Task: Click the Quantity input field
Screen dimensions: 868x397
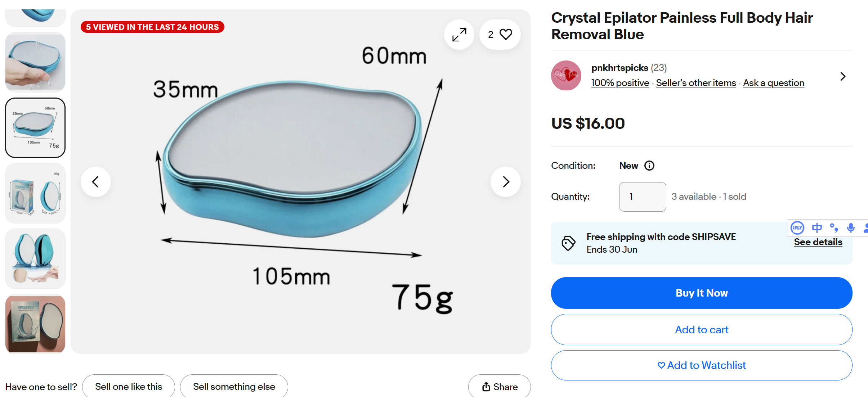Action: click(643, 197)
